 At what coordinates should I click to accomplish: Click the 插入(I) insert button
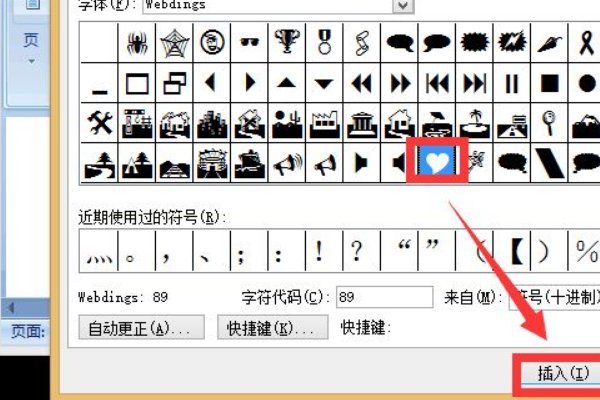[562, 374]
